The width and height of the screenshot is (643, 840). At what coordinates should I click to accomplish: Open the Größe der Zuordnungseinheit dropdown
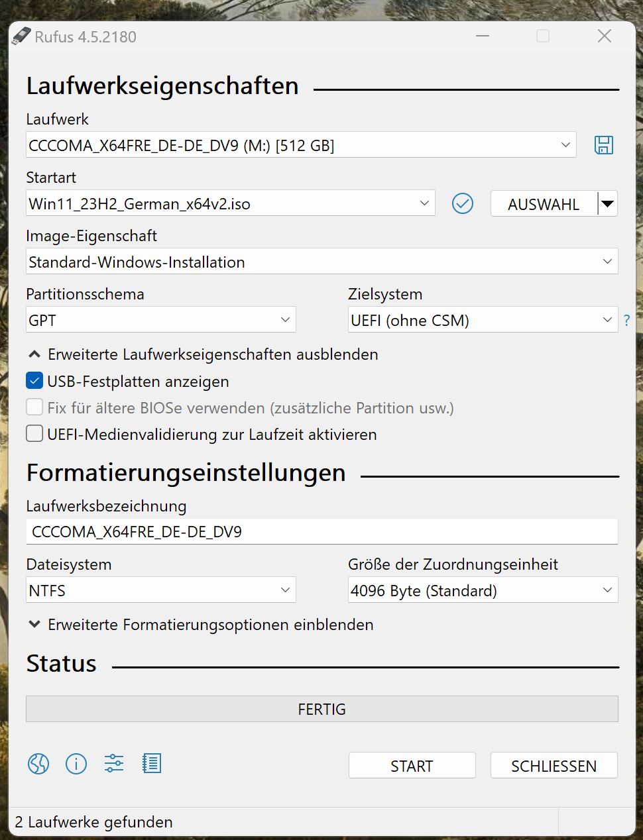coord(483,590)
